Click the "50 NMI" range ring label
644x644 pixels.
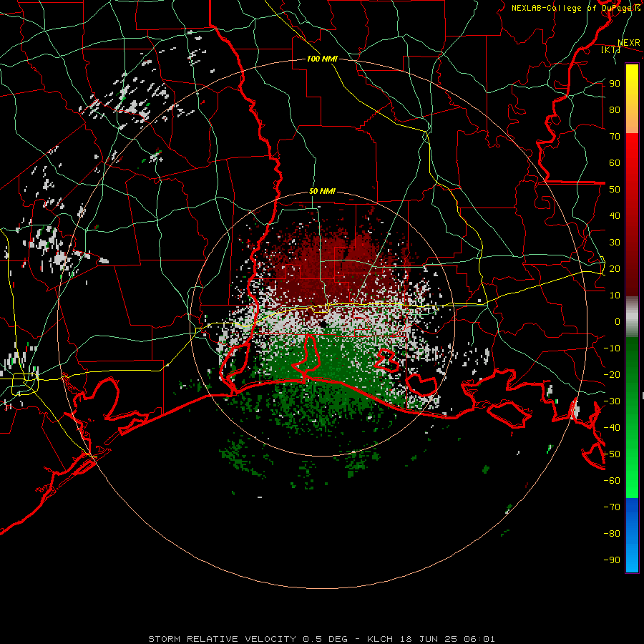(x=322, y=191)
